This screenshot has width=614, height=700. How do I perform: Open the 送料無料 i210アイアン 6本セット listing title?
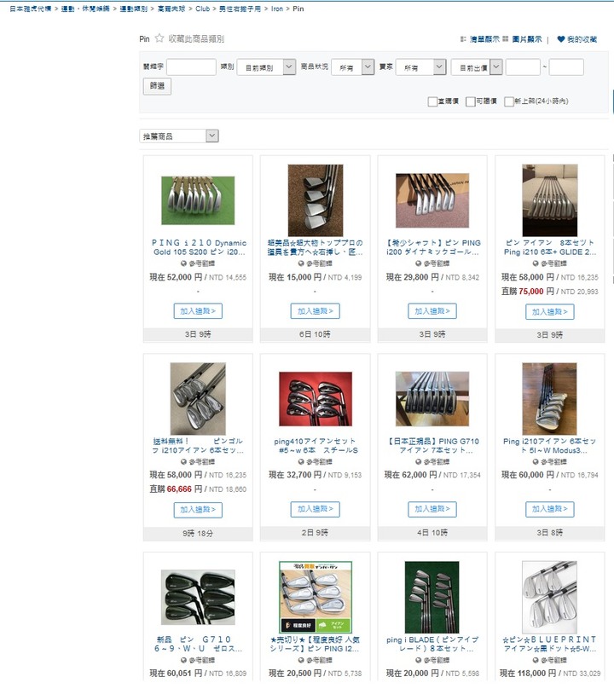198,446
